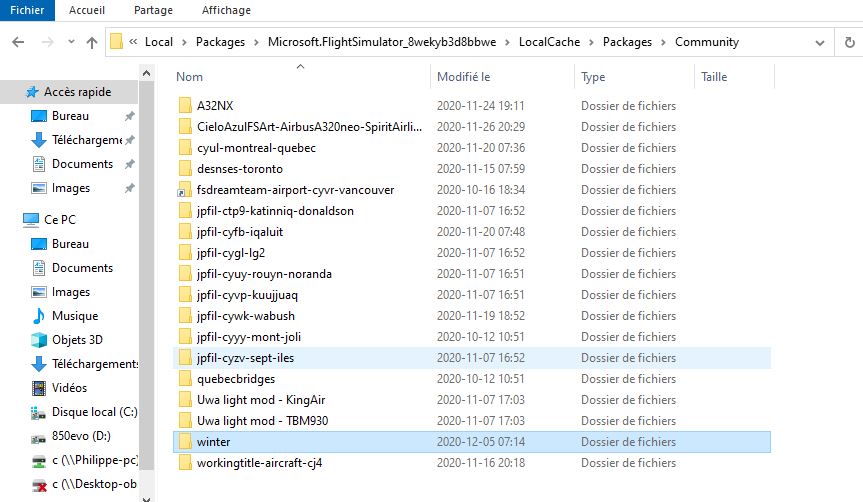Click the highlighted winter folder icon
This screenshot has width=863, height=502.
[185, 442]
